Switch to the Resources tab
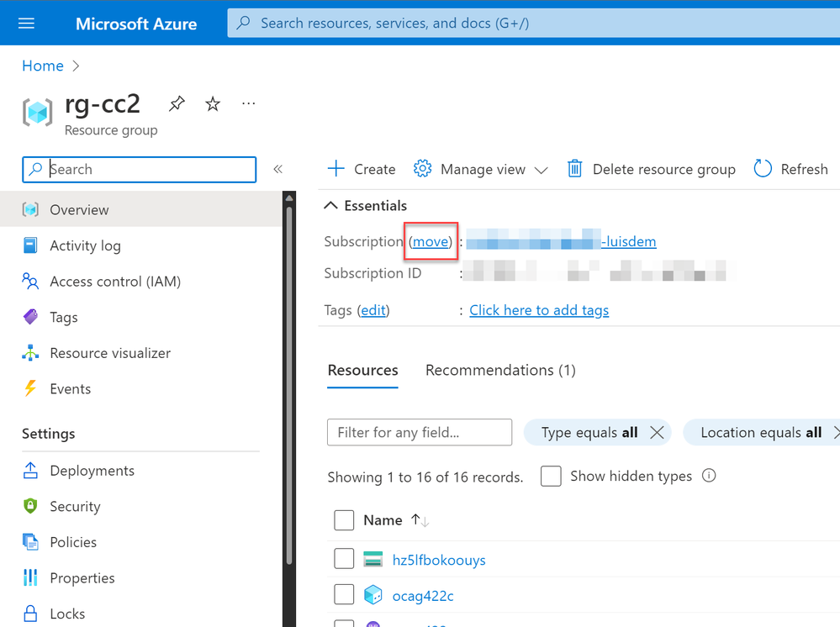This screenshot has height=627, width=840. 362,371
